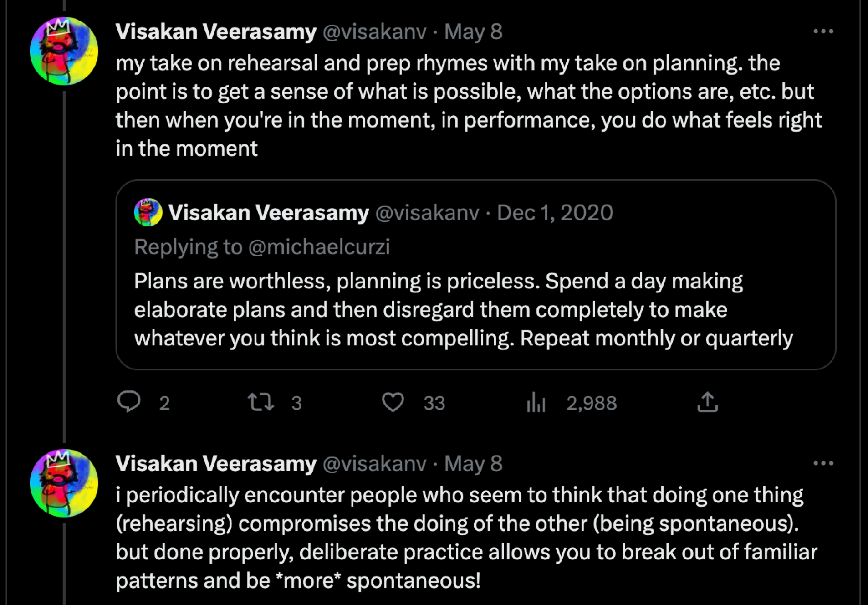Click the reply speech bubble icon

click(x=129, y=402)
